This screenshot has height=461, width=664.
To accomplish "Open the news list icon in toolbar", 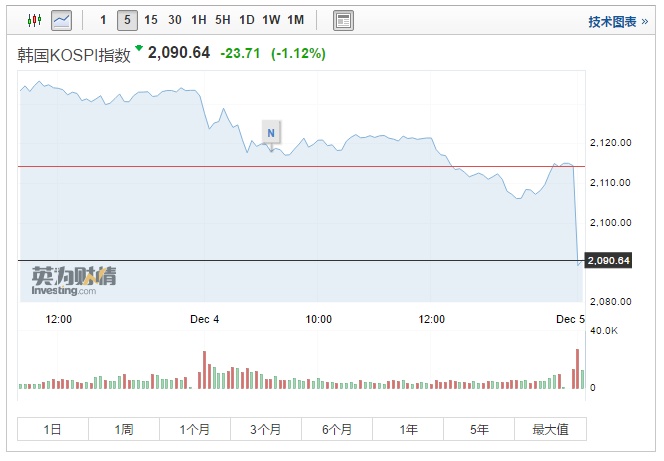I will click(343, 20).
